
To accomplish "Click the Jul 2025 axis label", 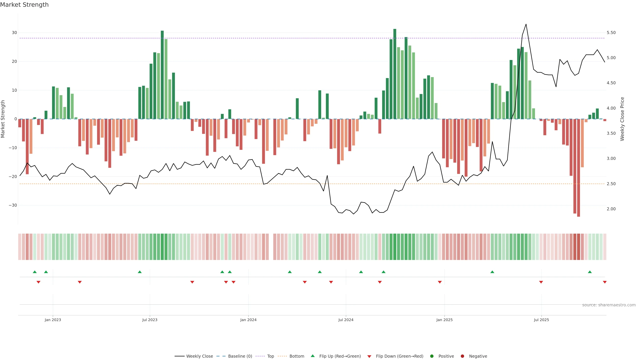I will click(x=541, y=320).
